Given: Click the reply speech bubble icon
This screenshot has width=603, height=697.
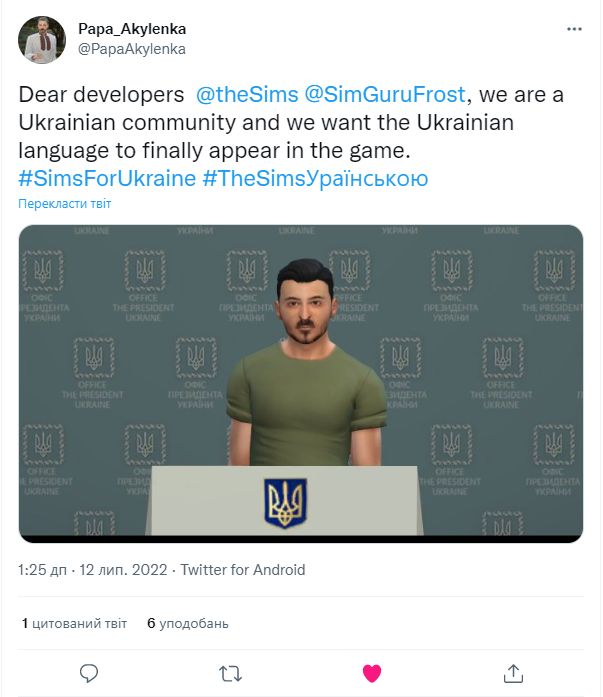Looking at the screenshot, I should point(88,671).
